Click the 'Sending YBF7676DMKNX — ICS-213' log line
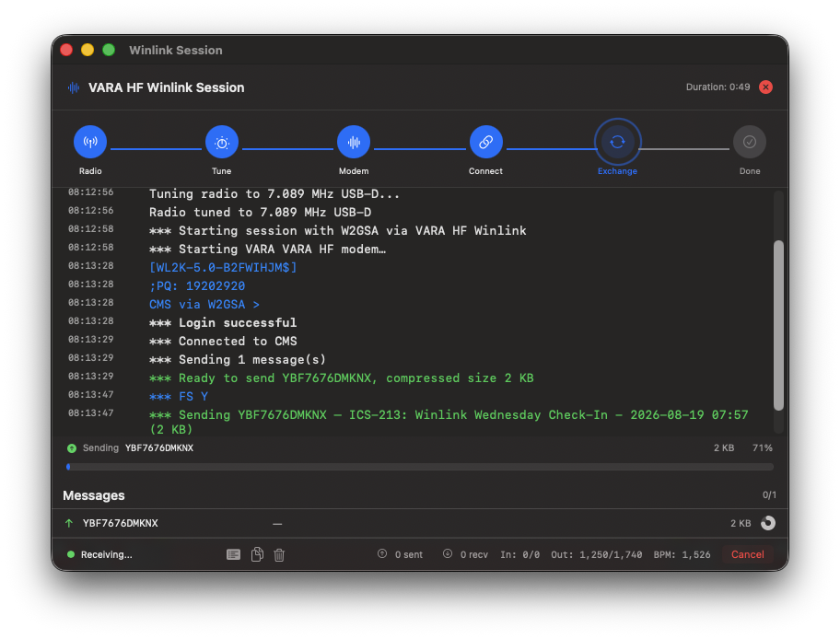The image size is (840, 639). tap(449, 422)
